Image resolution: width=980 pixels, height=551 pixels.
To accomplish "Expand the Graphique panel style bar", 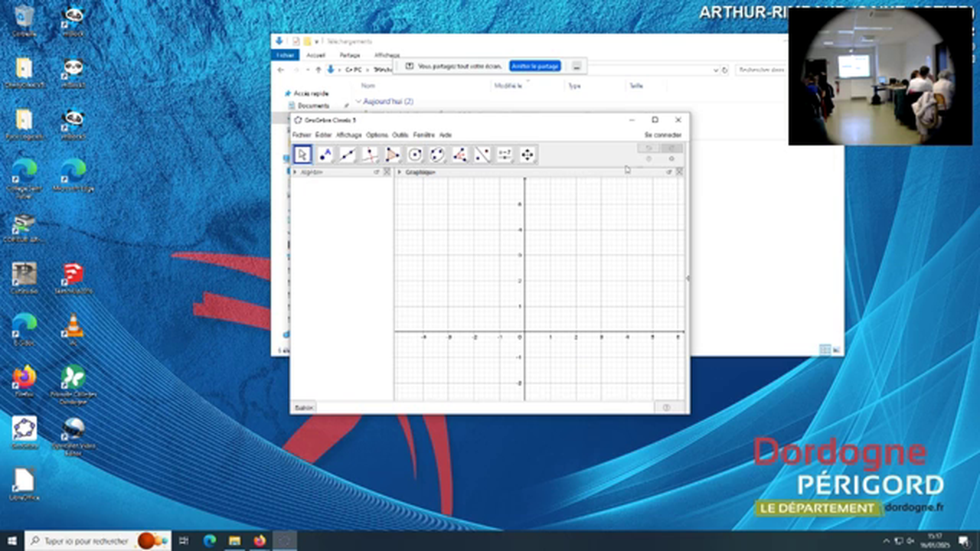I will click(x=400, y=172).
